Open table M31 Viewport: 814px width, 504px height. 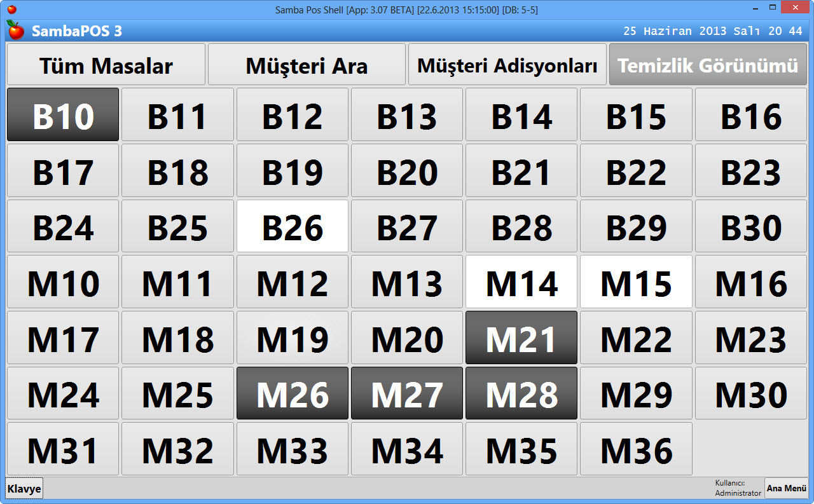(62, 448)
